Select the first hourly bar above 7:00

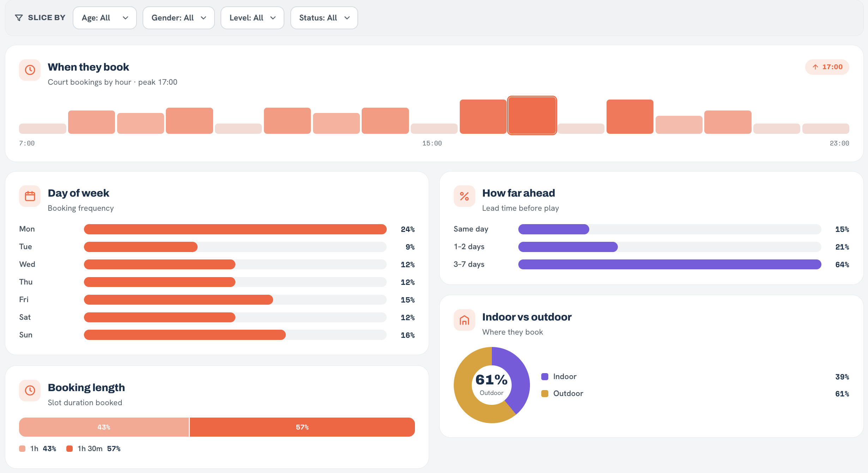[x=43, y=128]
